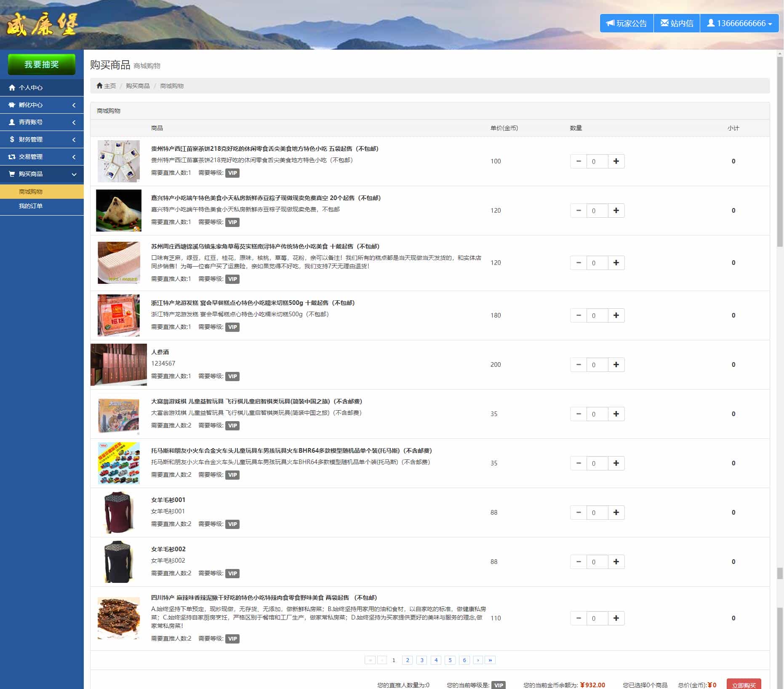Click the piggy bank icon beside 孵化中心
This screenshot has height=689, width=784.
point(12,105)
